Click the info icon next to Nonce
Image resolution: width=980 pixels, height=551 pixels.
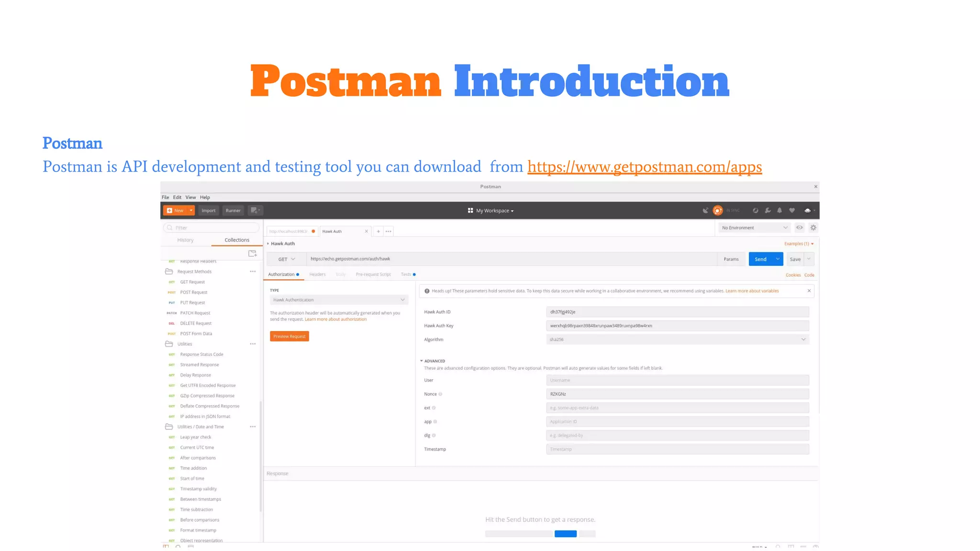440,394
